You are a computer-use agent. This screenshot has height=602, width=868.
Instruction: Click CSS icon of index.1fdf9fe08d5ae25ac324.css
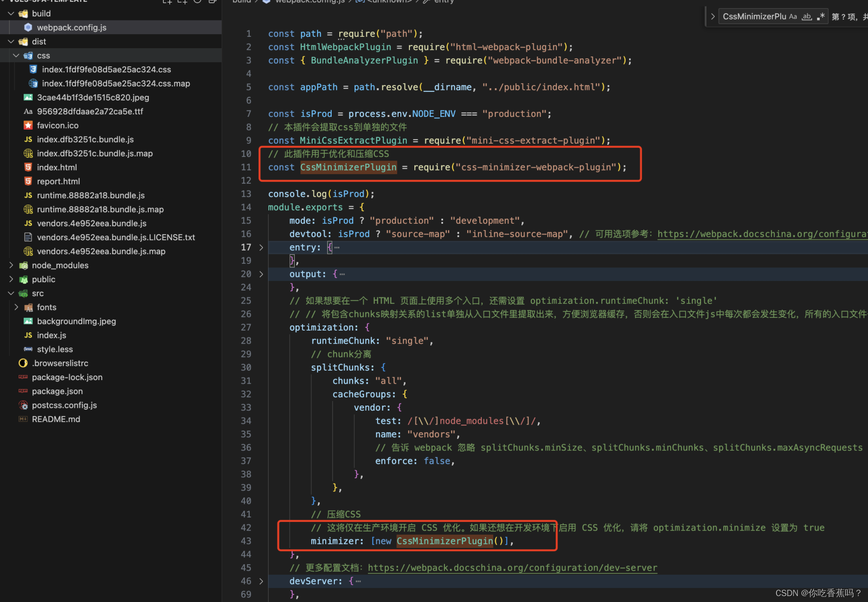point(33,70)
